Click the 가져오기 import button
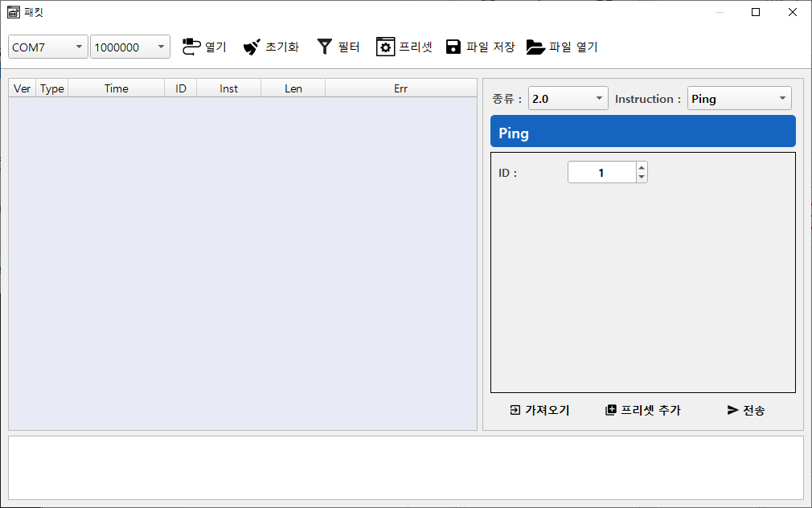The height and width of the screenshot is (508, 812). click(539, 410)
